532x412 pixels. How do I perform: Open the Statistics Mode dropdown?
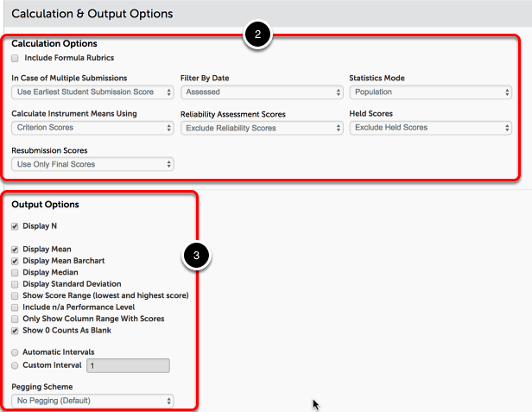pyautogui.click(x=431, y=92)
